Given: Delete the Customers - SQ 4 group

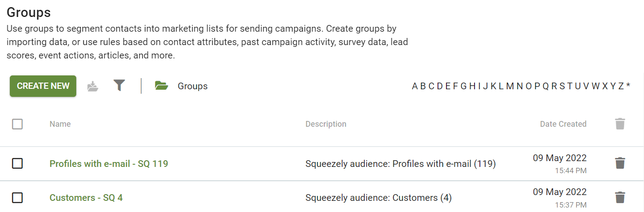Looking at the screenshot, I should tap(620, 197).
